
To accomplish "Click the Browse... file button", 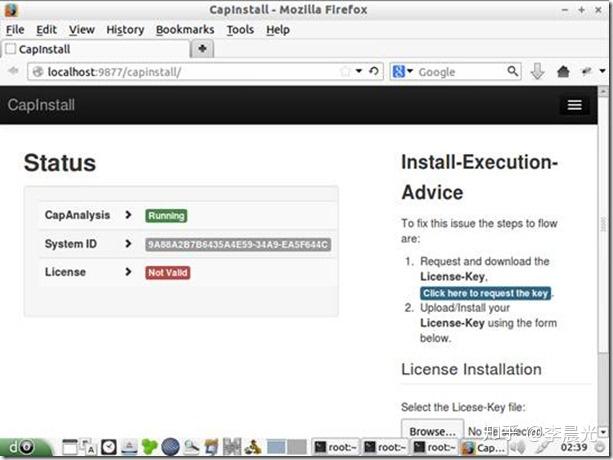I will (x=432, y=431).
